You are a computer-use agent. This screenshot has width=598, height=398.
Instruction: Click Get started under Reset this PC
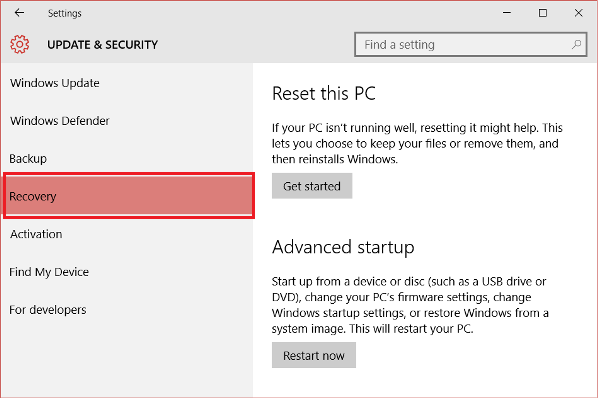(x=312, y=186)
